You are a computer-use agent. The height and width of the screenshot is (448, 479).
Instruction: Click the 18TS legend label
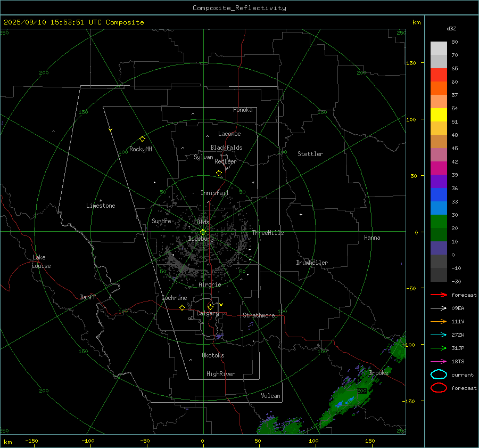coord(458,362)
